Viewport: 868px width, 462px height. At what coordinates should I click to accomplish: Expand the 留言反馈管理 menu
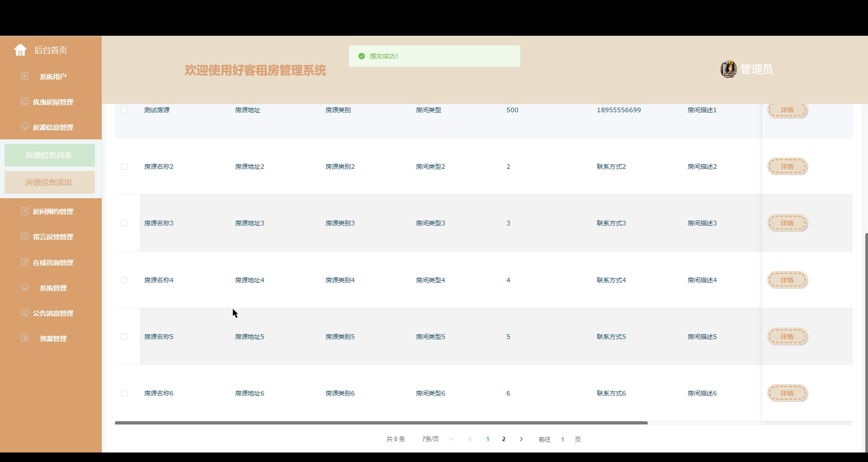point(51,237)
